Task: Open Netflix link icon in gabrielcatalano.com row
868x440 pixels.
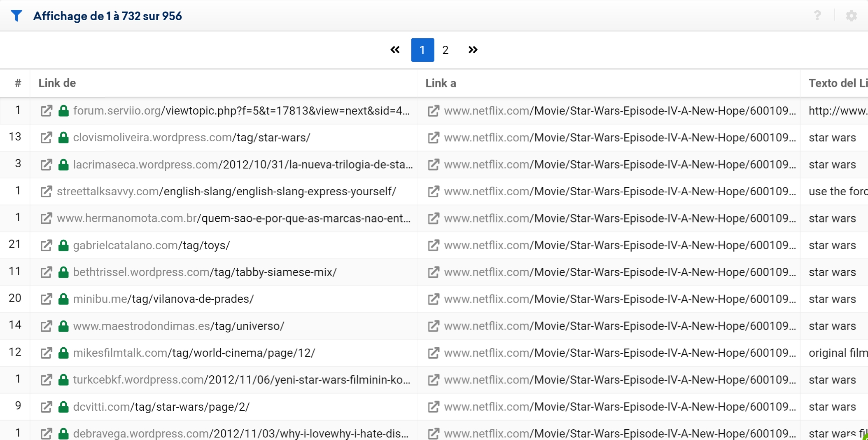Action: [434, 246]
